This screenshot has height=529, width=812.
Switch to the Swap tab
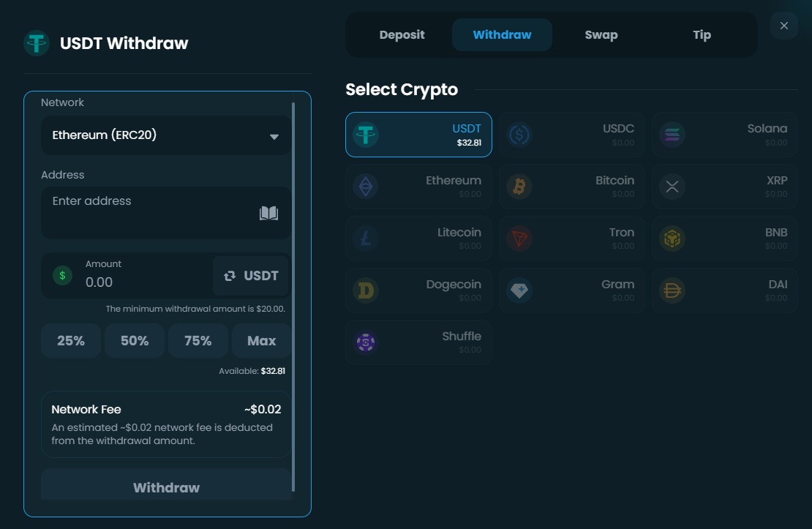click(x=601, y=34)
